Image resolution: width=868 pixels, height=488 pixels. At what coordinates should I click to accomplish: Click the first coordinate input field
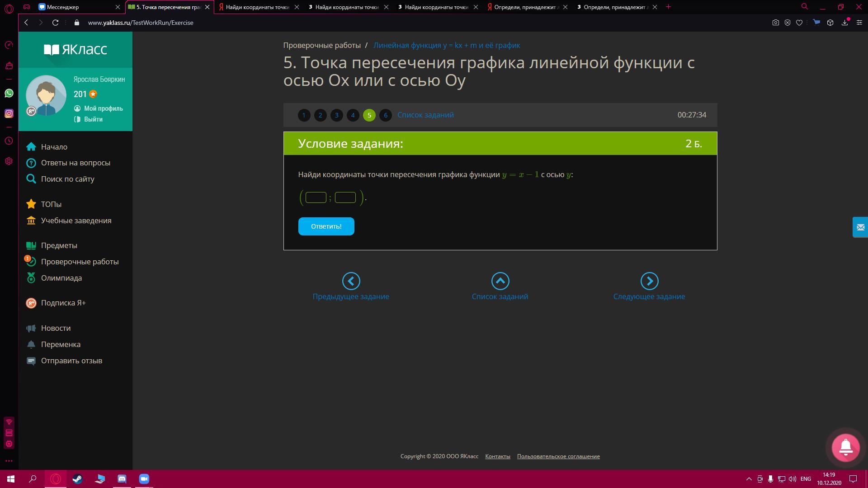click(316, 197)
